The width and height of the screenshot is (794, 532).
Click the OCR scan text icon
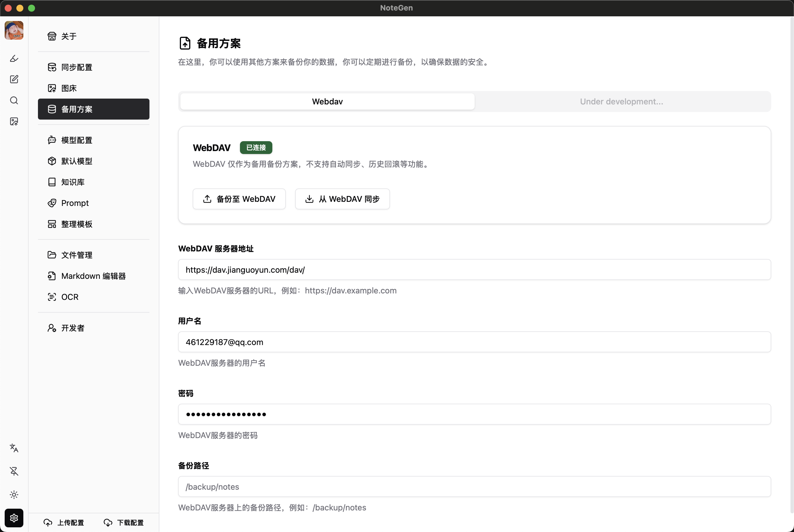52,297
